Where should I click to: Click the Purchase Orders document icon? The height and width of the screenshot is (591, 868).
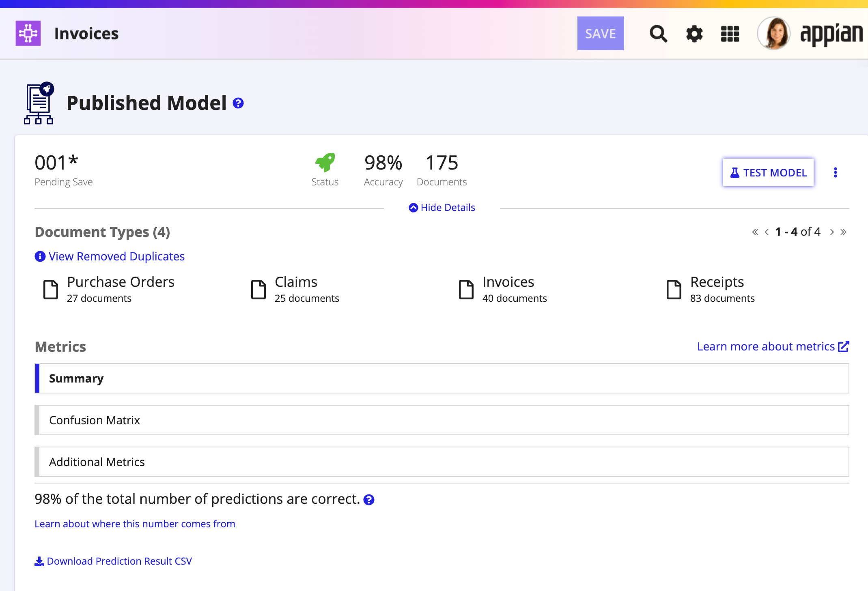[x=51, y=290]
